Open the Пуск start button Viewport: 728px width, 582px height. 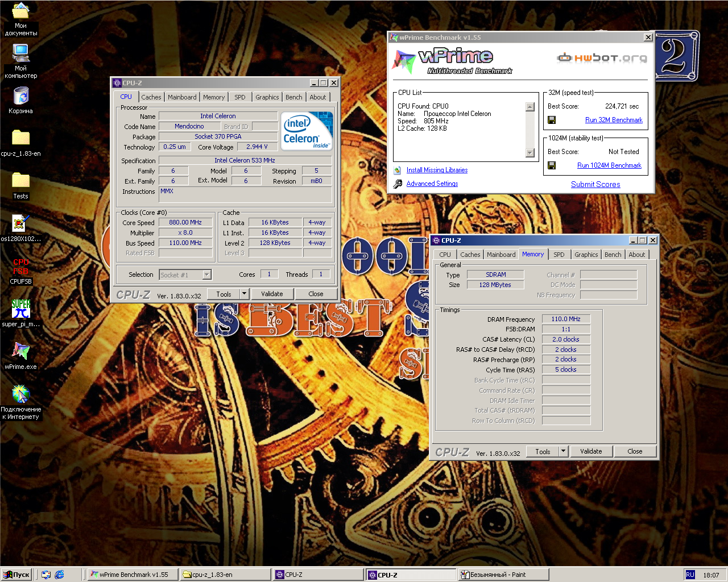coord(16,575)
